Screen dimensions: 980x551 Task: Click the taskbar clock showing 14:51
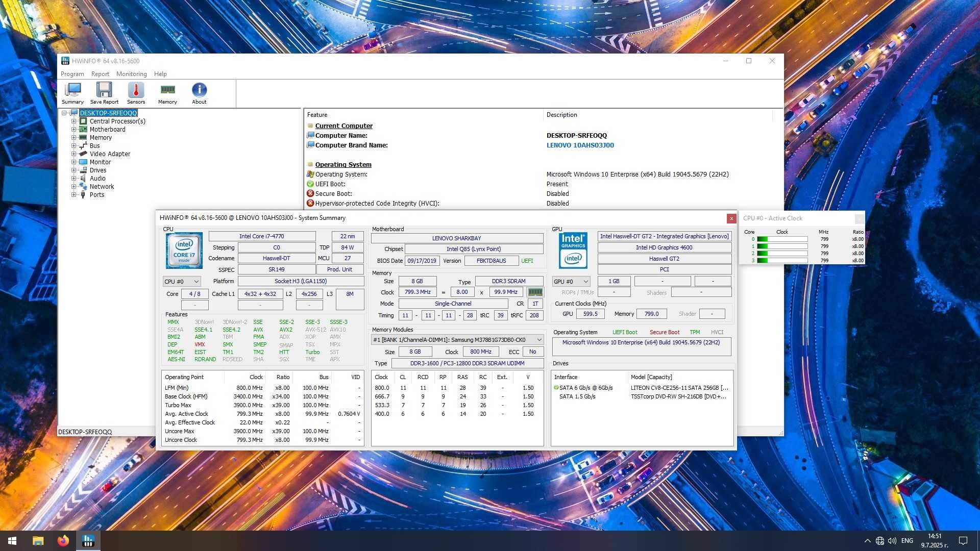pyautogui.click(x=935, y=541)
